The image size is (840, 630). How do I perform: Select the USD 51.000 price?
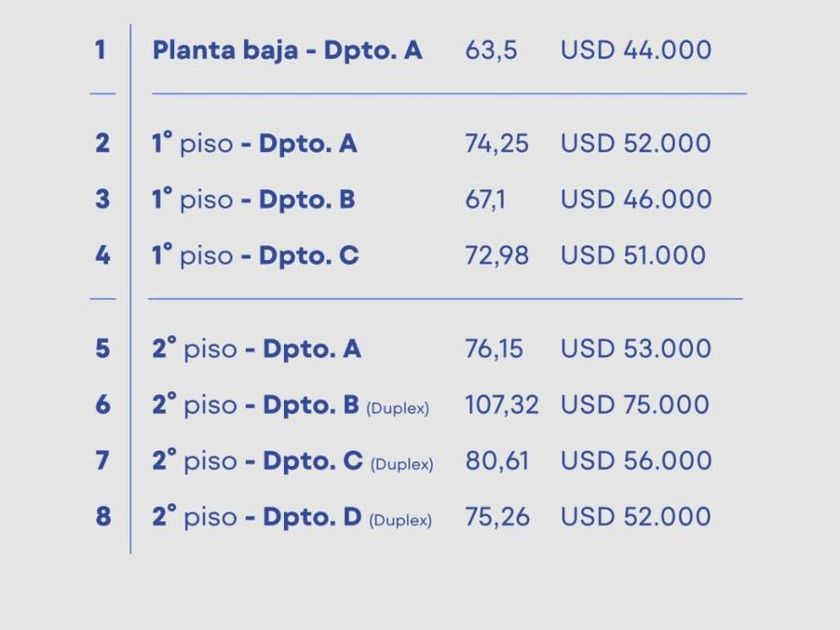coord(632,255)
